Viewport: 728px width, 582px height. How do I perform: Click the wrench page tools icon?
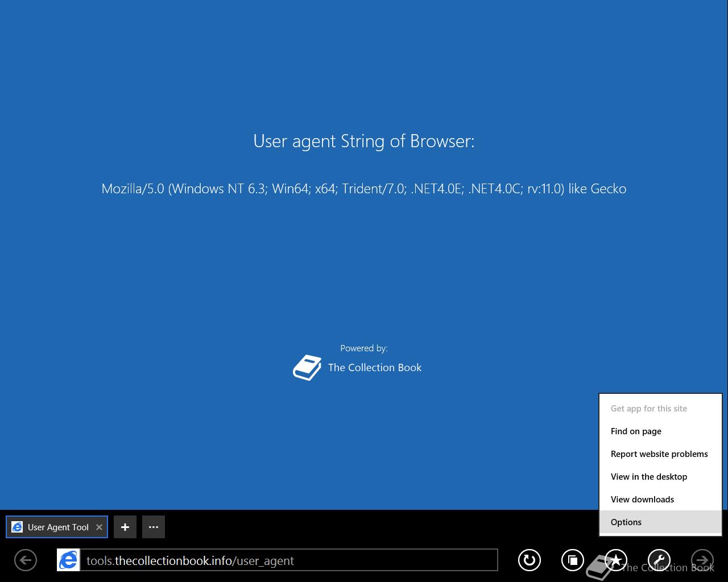tap(659, 560)
